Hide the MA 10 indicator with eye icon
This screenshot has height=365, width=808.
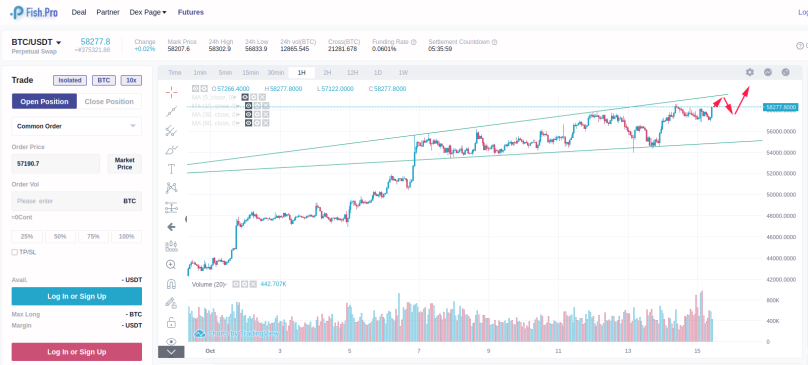click(248, 106)
